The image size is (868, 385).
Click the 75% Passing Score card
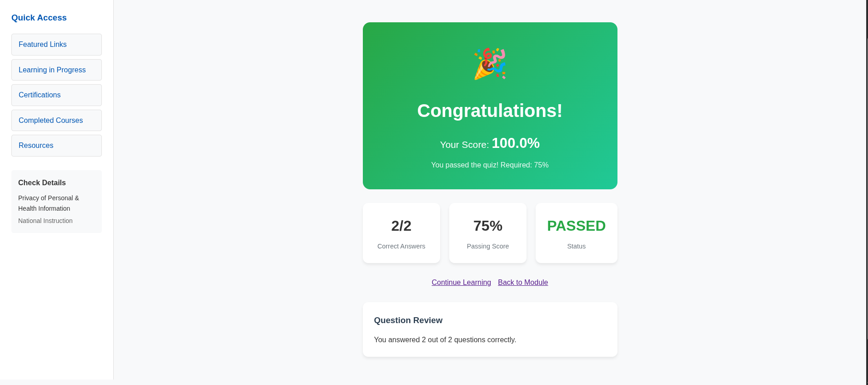[x=487, y=233]
